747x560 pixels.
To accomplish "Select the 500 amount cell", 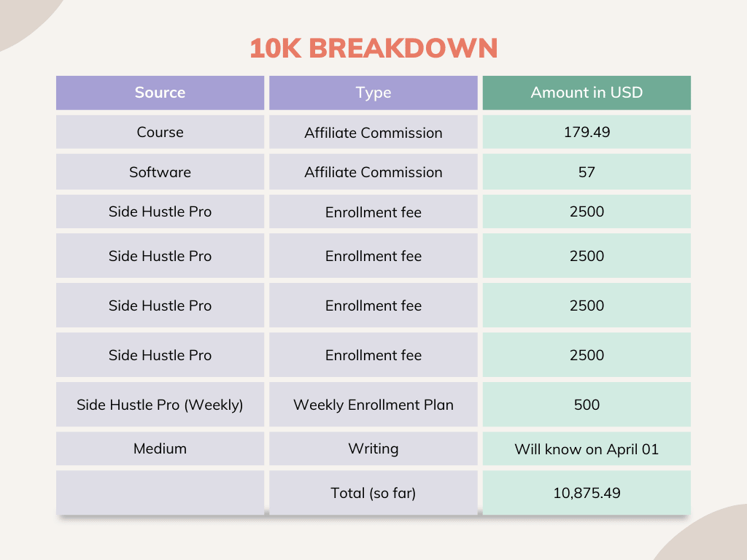I will [x=587, y=405].
